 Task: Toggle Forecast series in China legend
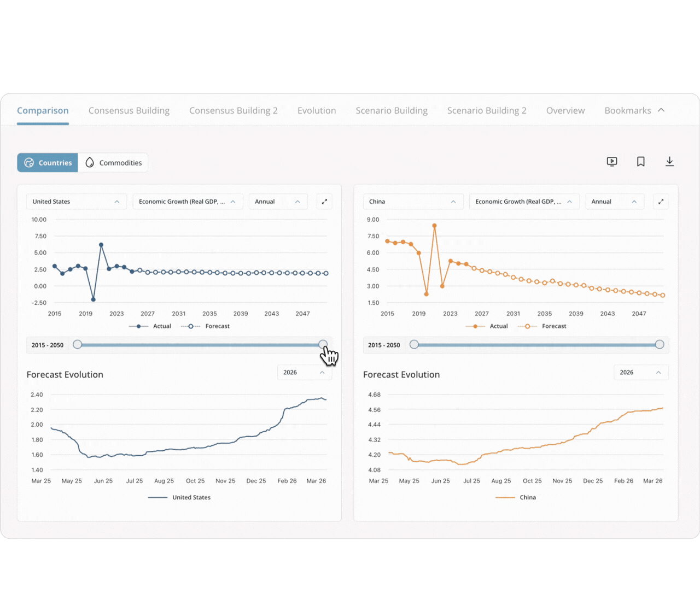[x=542, y=326]
